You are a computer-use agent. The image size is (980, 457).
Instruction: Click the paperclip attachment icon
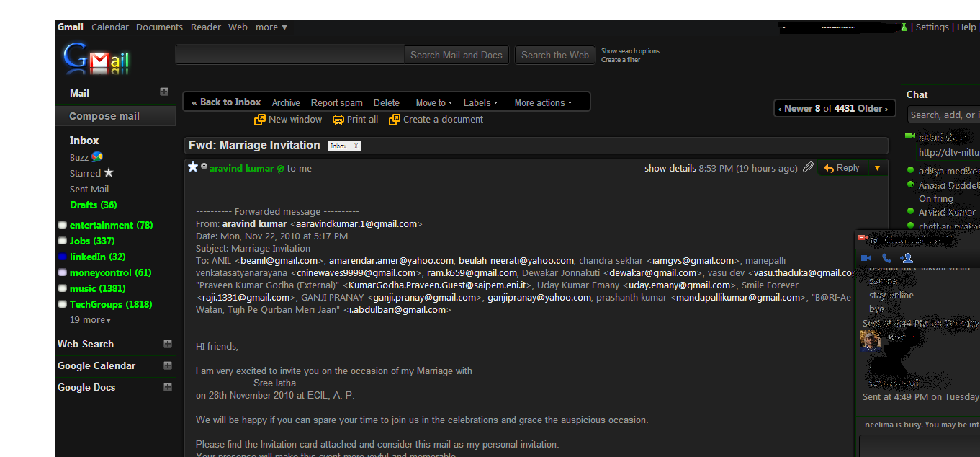coord(809,167)
